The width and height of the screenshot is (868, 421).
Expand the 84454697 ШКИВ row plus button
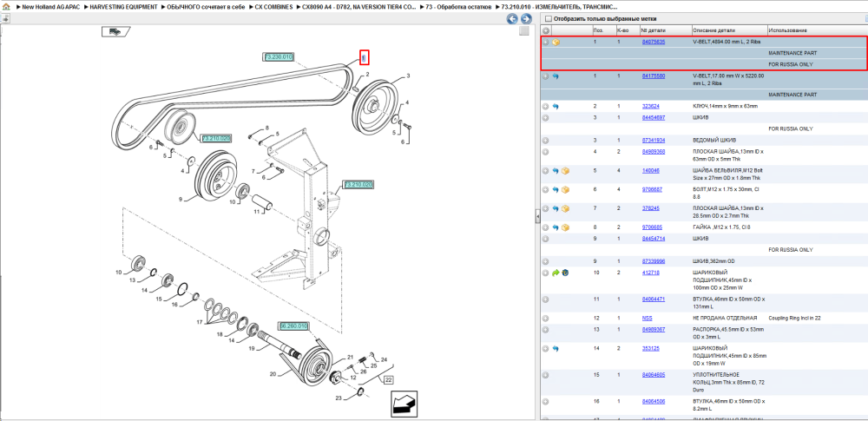[546, 118]
